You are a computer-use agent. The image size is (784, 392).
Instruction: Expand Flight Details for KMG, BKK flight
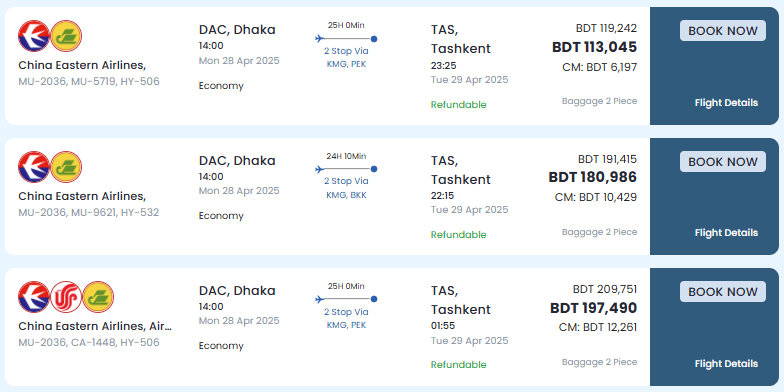pyautogui.click(x=726, y=232)
